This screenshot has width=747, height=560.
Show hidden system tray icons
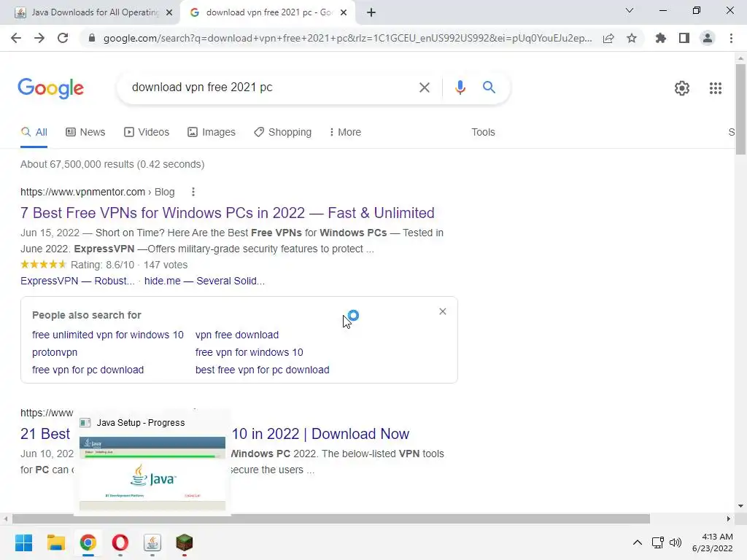click(637, 542)
